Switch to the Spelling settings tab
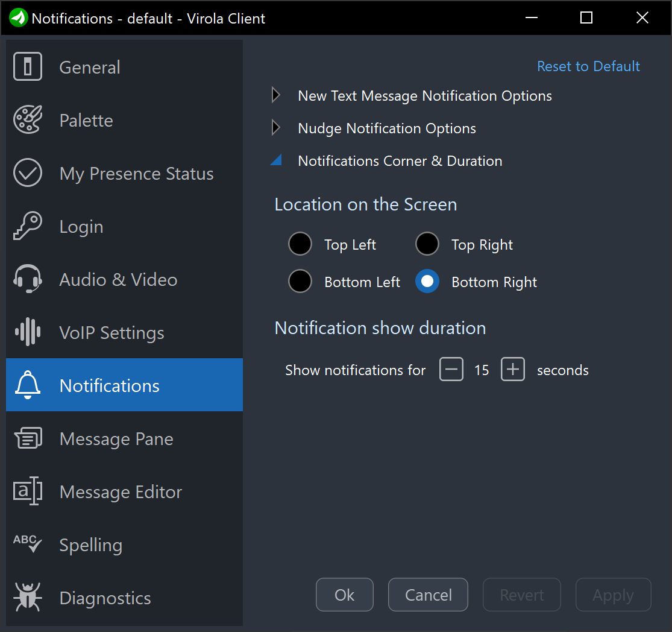672x632 pixels. tap(91, 545)
